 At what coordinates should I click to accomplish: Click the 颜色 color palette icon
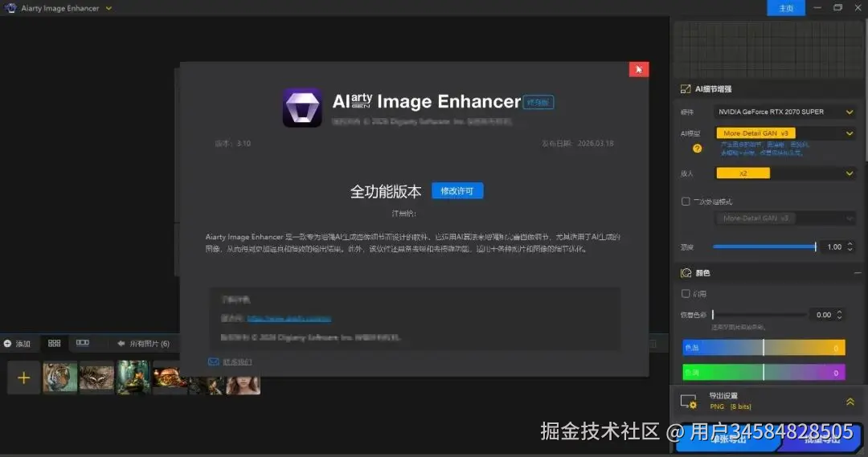[686, 273]
